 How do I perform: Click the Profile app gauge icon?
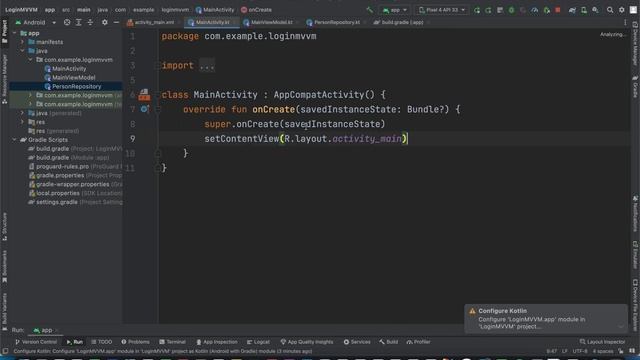pos(535,10)
